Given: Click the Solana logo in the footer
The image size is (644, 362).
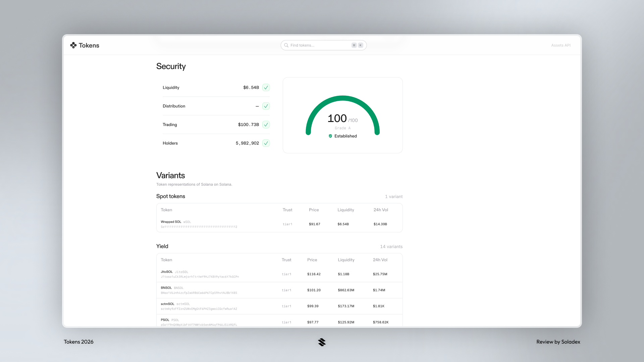Looking at the screenshot, I should click(x=322, y=342).
